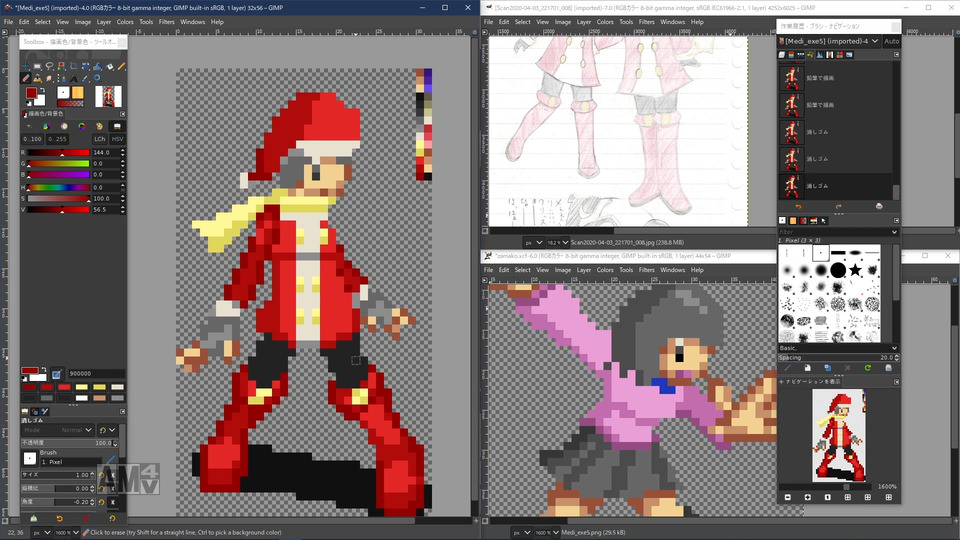Open Tools menu in zamako.xcf window

coord(626,269)
